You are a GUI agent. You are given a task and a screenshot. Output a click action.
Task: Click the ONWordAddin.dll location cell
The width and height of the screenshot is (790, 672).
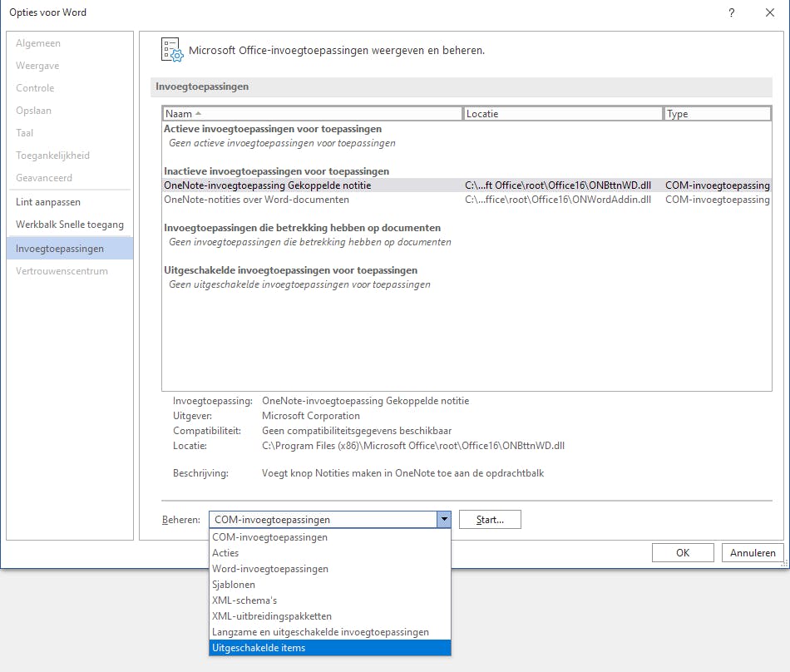pyautogui.click(x=558, y=200)
